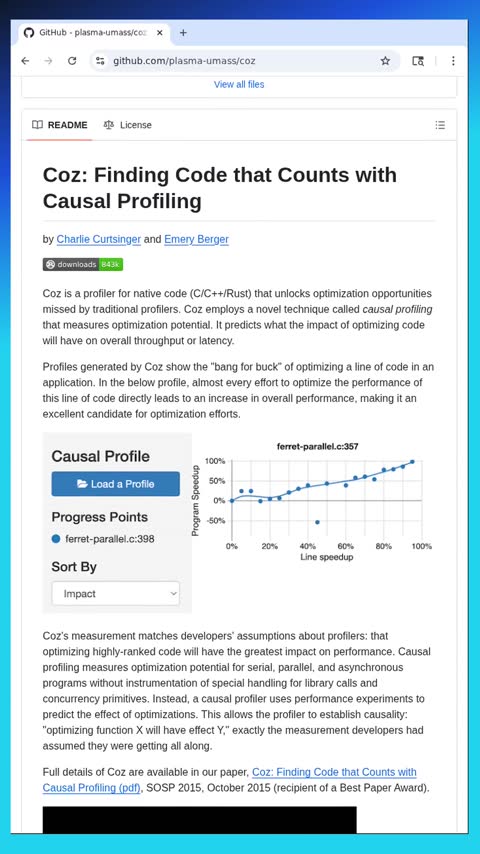Click the ferret-parallel.c:398 progress point dot
The width and height of the screenshot is (480, 854).
click(x=56, y=539)
